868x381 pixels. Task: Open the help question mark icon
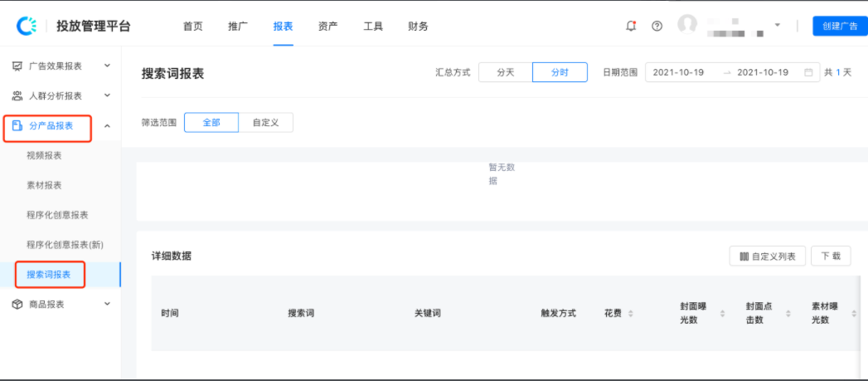(657, 26)
